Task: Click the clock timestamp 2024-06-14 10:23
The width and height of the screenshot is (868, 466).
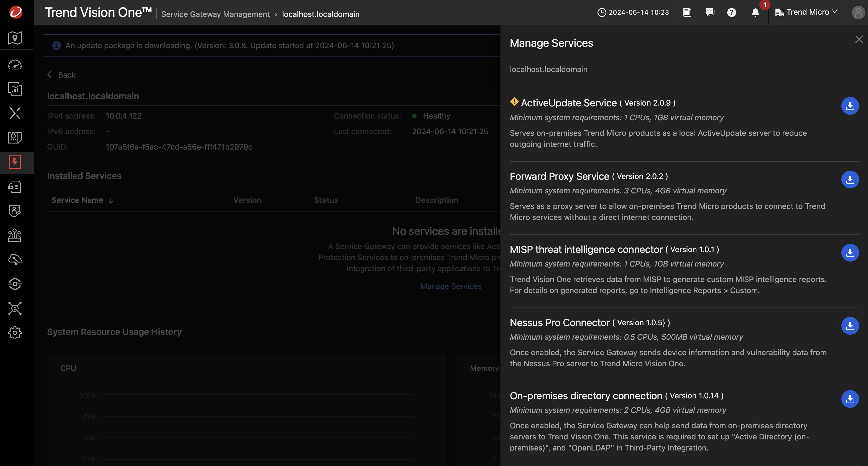Action: point(633,12)
